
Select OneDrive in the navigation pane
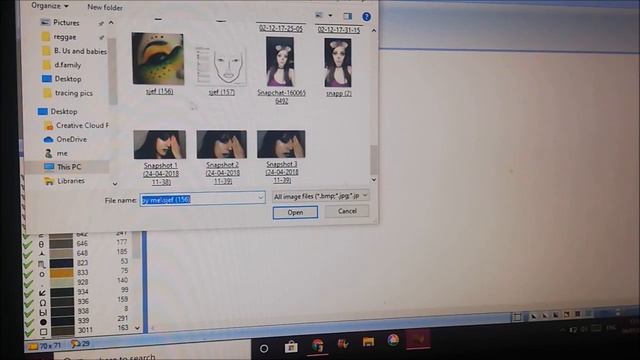point(71,140)
